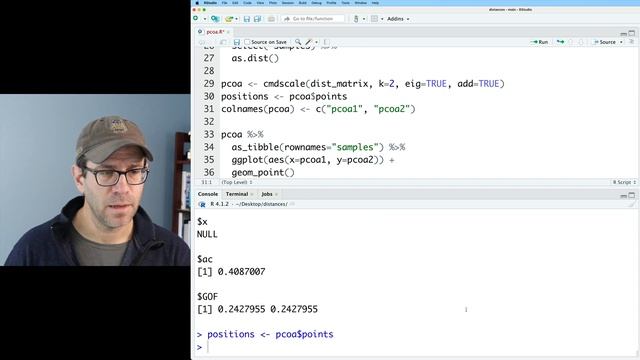This screenshot has width=640, height=360.
Task: Open the Help menu
Action: coord(375,3)
